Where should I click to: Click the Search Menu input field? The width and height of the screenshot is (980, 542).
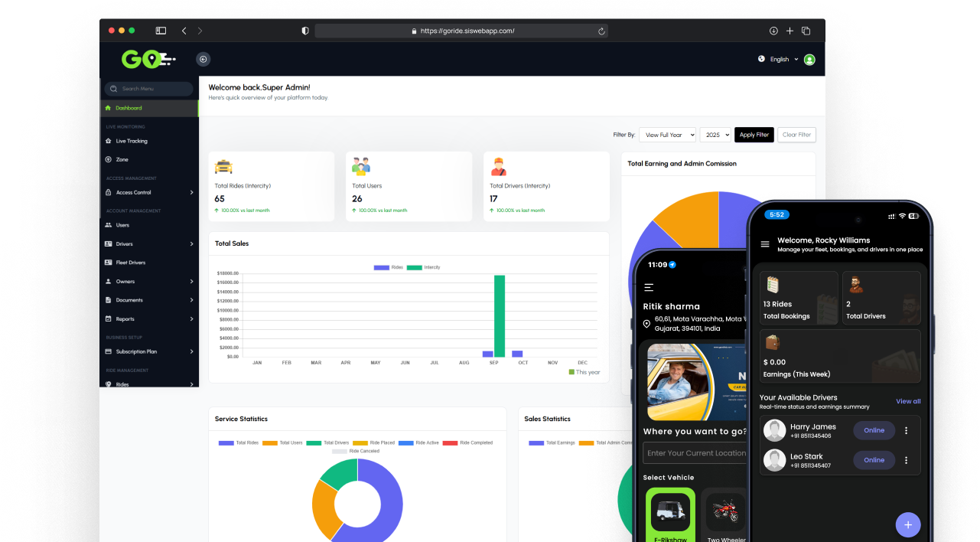pyautogui.click(x=150, y=89)
